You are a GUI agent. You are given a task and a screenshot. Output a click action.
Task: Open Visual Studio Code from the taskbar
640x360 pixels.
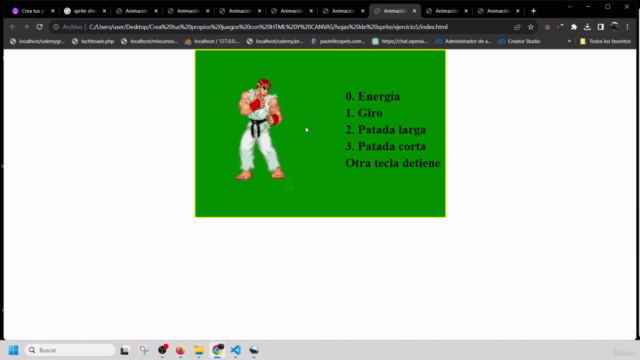(236, 350)
